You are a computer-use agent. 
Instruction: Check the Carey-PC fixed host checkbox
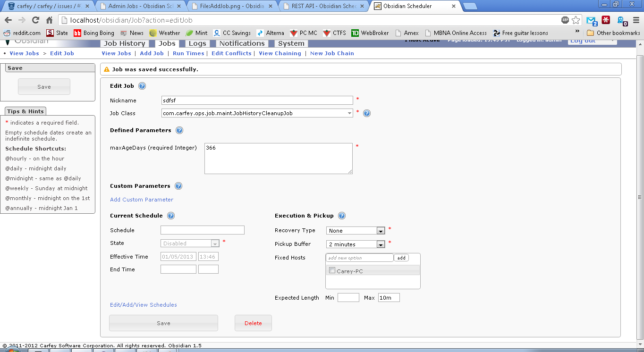pyautogui.click(x=332, y=271)
